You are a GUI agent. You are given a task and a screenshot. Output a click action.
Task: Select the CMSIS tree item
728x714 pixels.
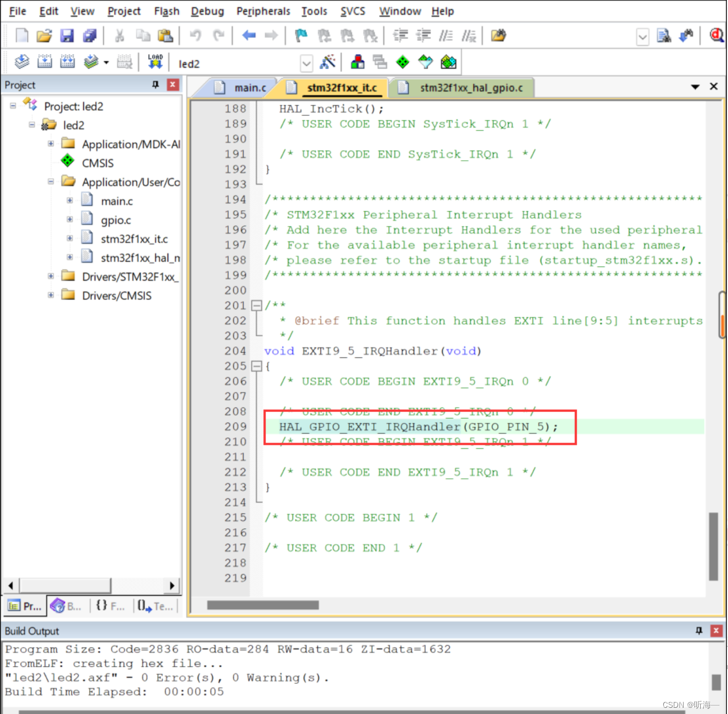click(98, 163)
